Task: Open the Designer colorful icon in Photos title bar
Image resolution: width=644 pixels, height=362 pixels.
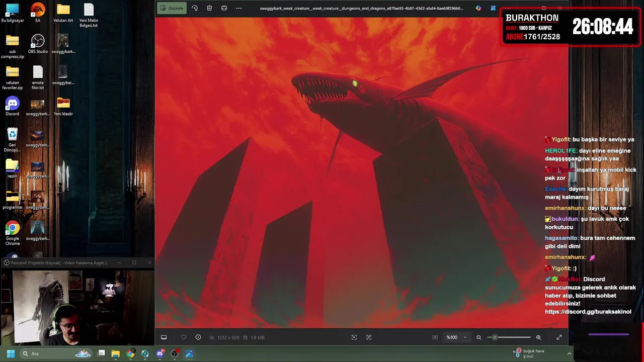Action: click(x=478, y=8)
